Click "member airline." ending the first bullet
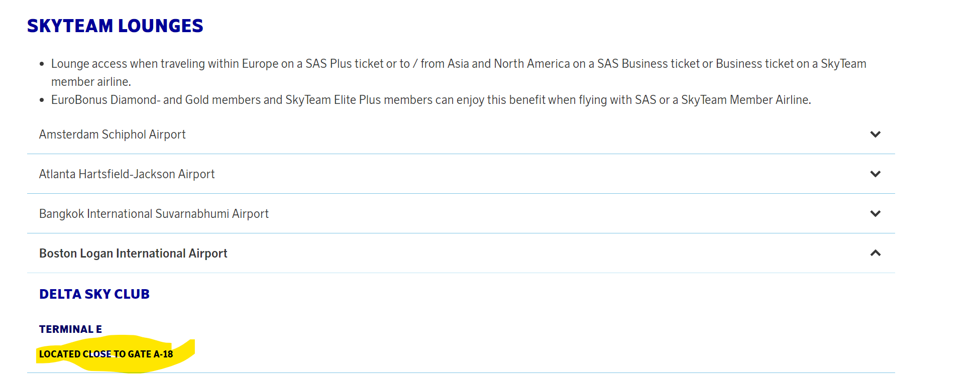The width and height of the screenshot is (980, 375). point(91,82)
